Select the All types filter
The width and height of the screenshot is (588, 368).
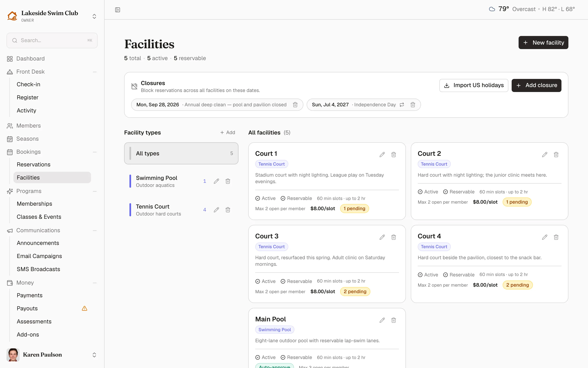pyautogui.click(x=181, y=153)
